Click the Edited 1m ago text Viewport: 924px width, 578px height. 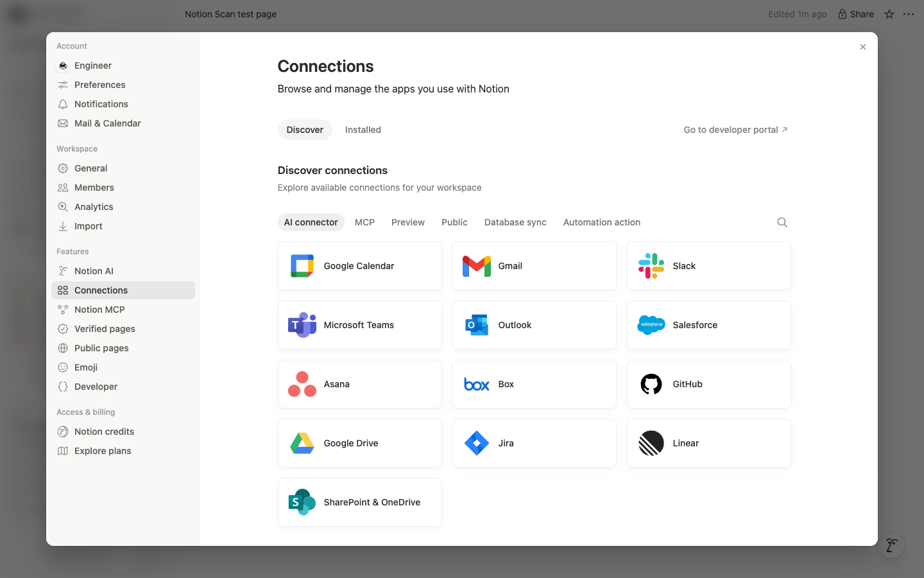coord(798,14)
